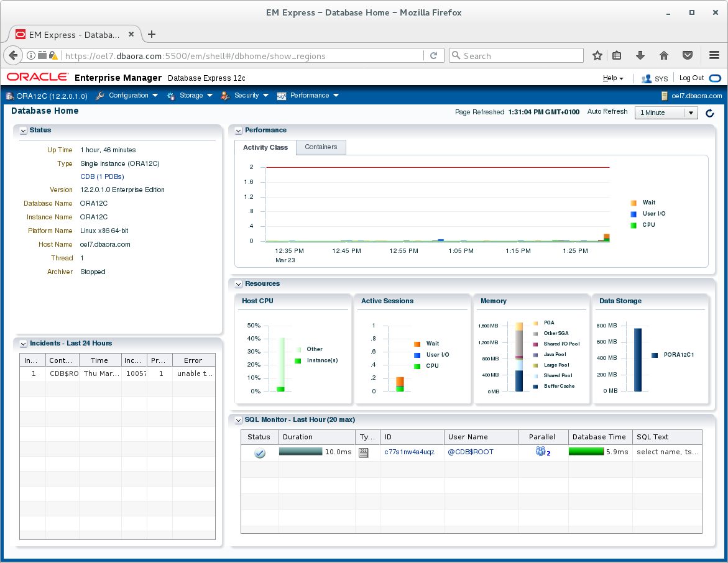Click the PORA12C1 legend swatch in Data Storage
This screenshot has width=728, height=563.
click(655, 355)
